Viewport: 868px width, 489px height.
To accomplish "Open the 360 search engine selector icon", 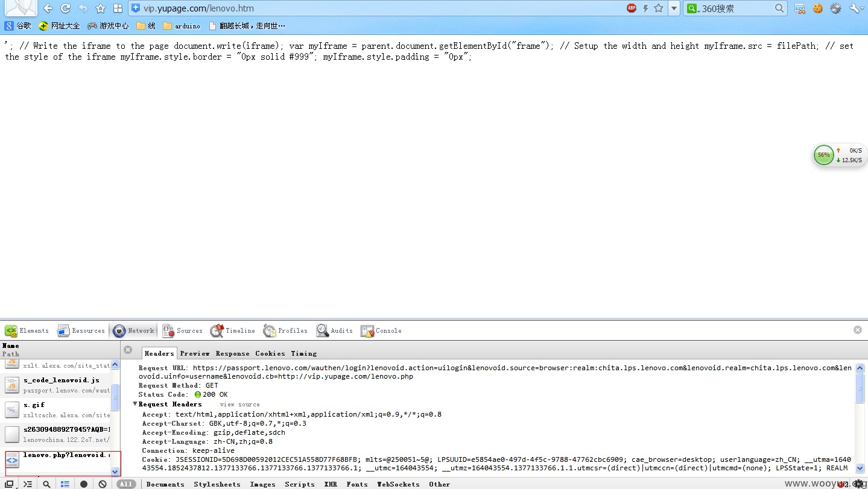I will (692, 8).
